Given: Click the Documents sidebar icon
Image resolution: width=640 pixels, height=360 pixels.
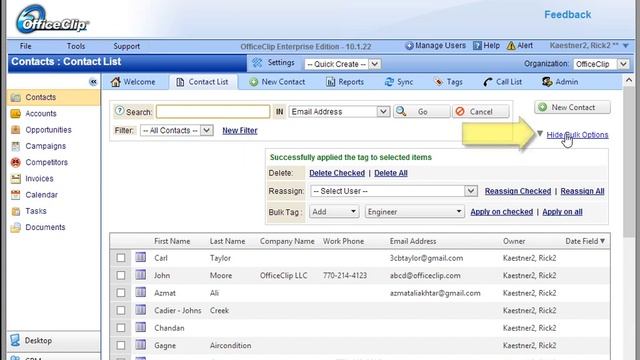Looking at the screenshot, I should [x=16, y=227].
